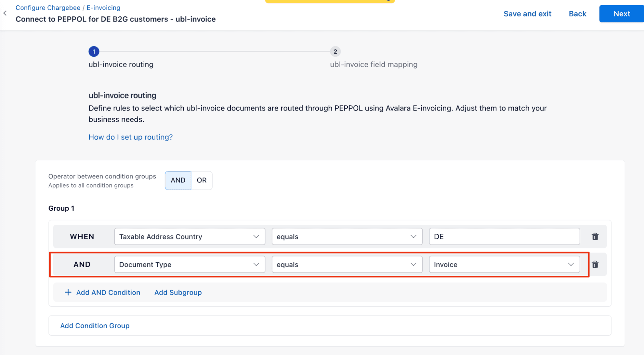Open second row equals operator dropdown
The width and height of the screenshot is (644, 355).
[x=347, y=265]
